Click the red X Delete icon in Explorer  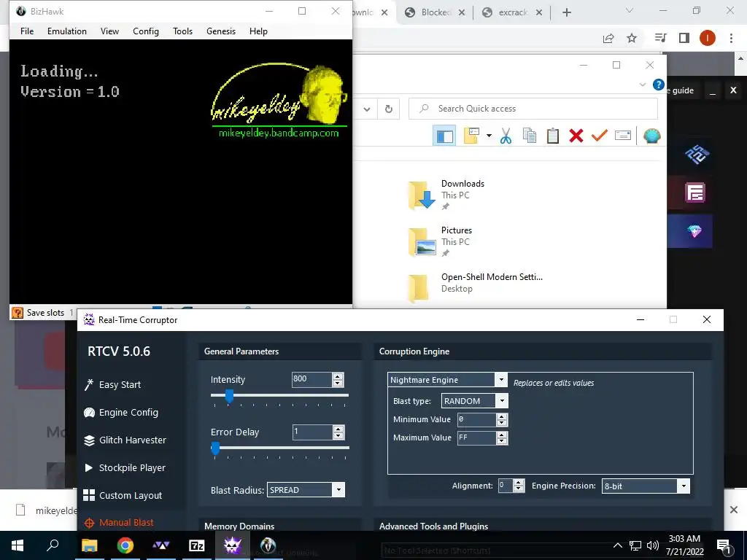pyautogui.click(x=576, y=136)
